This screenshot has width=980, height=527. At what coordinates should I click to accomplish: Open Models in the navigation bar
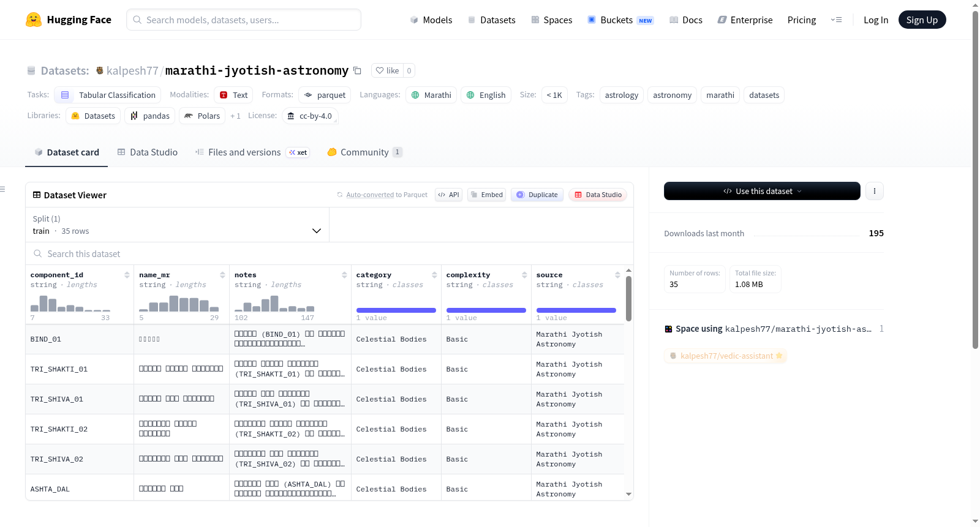[x=431, y=20]
